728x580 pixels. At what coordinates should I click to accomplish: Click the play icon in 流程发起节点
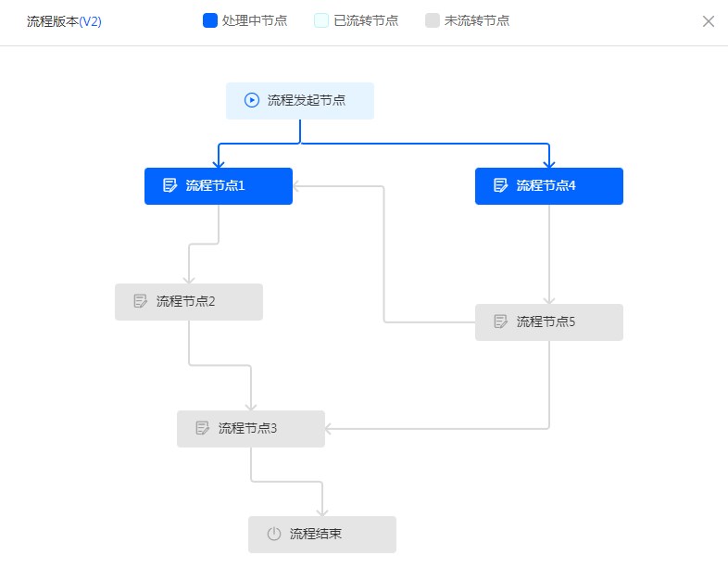pos(251,100)
